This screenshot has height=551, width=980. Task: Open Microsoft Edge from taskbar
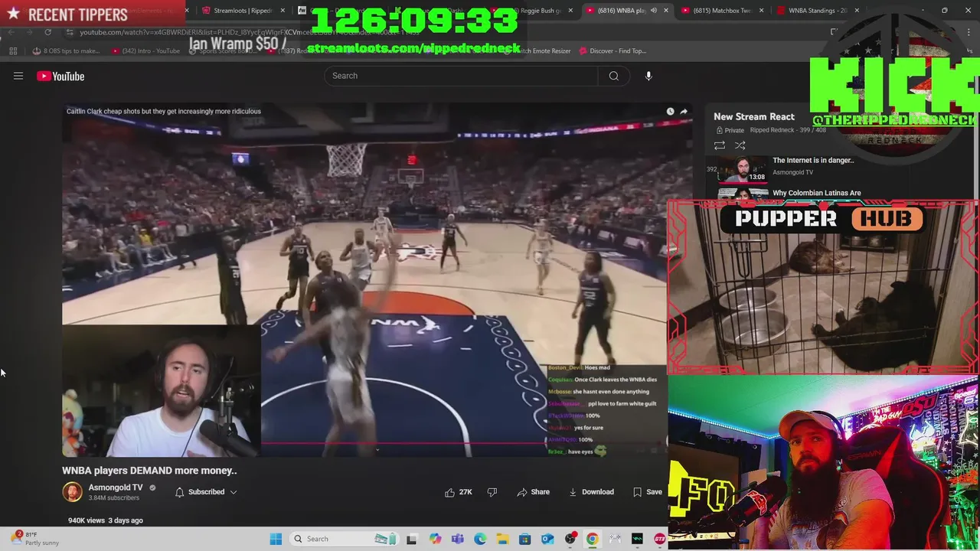click(480, 539)
